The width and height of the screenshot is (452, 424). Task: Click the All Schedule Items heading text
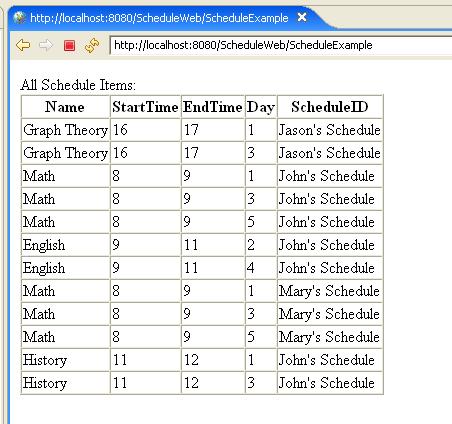pyautogui.click(x=78, y=85)
